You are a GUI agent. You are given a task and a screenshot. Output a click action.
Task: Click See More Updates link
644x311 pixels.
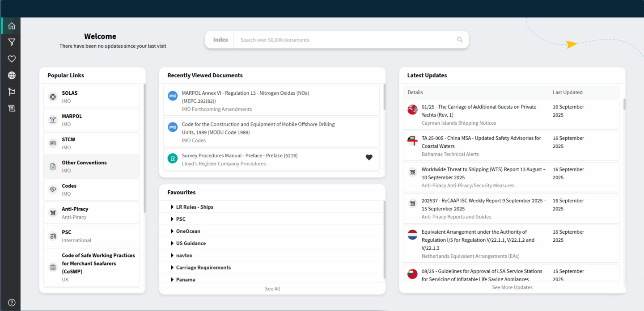coord(512,287)
